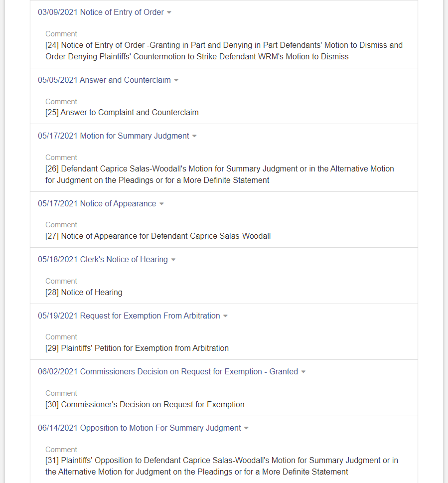Open the 06/02/2021 Commissioners Decision on Request link
The width and height of the screenshot is (448, 483).
pos(168,371)
